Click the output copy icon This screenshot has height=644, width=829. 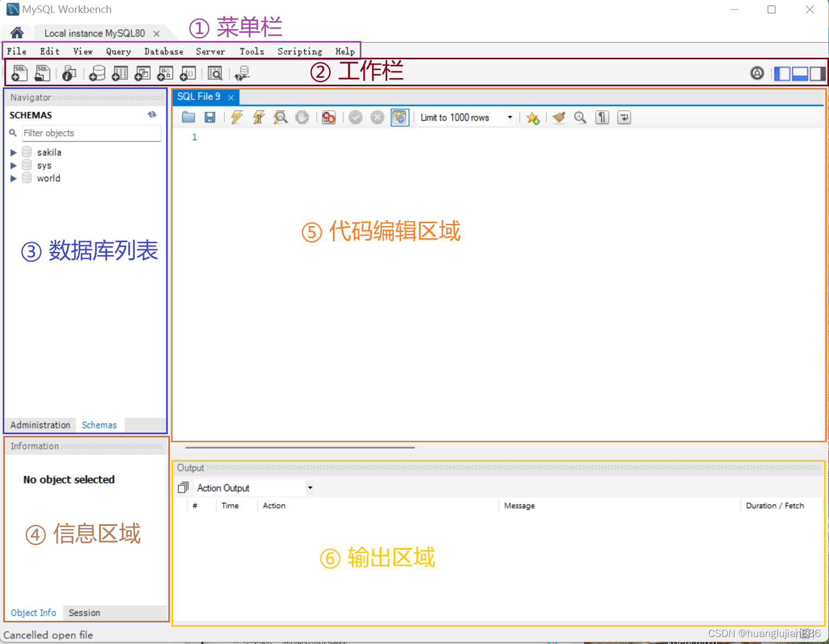click(x=183, y=488)
